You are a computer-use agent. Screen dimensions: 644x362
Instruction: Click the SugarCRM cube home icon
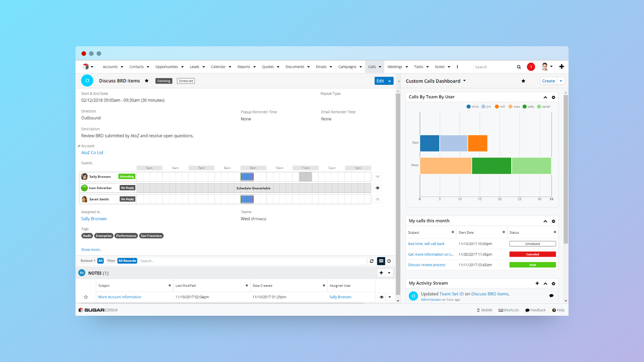tap(85, 67)
